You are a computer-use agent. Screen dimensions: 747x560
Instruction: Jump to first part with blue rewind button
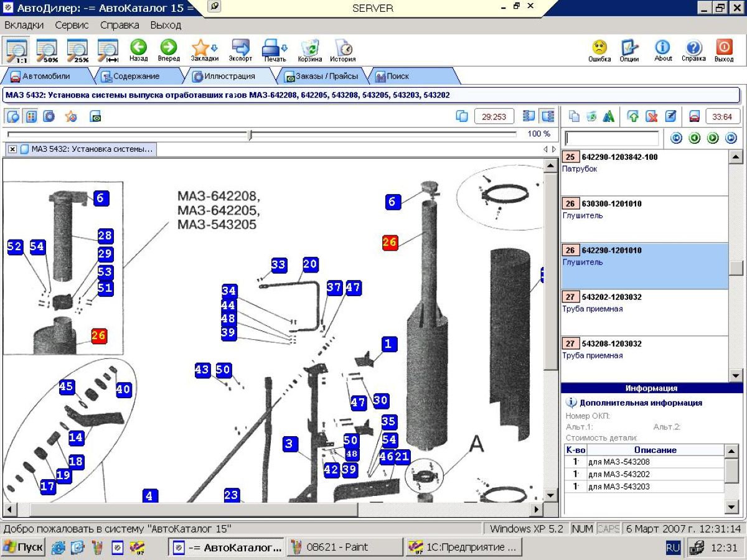[676, 138]
